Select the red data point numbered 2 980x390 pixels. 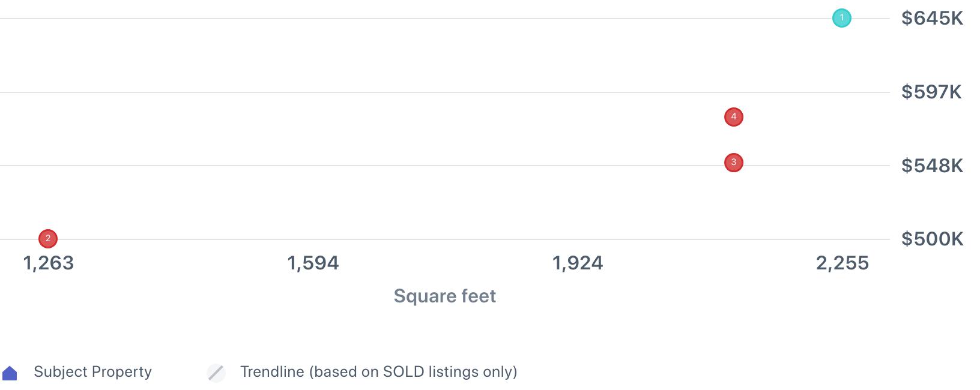coord(48,239)
